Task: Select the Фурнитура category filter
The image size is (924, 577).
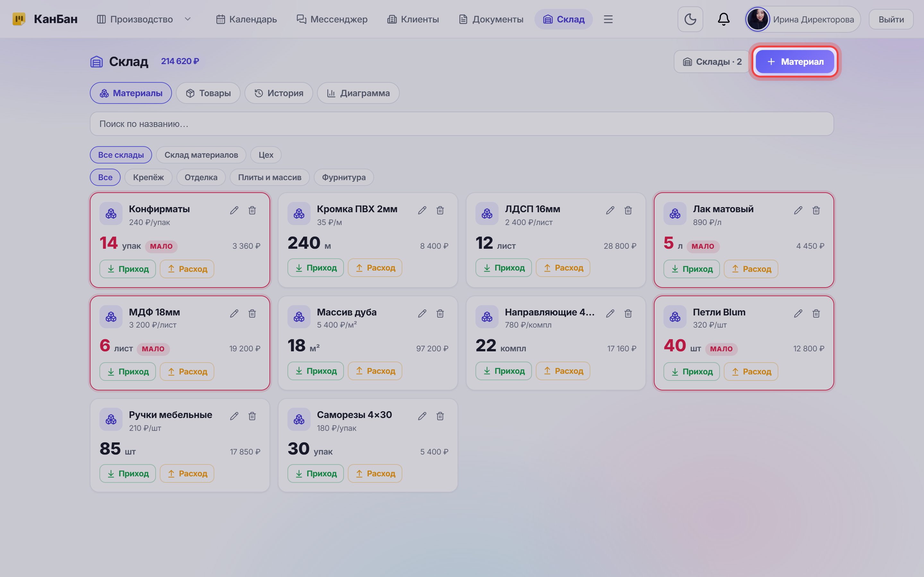Action: [344, 177]
